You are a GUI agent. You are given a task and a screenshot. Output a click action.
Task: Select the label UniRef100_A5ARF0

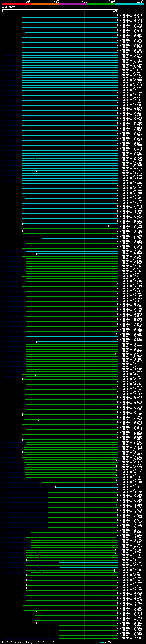tap(131, 72)
